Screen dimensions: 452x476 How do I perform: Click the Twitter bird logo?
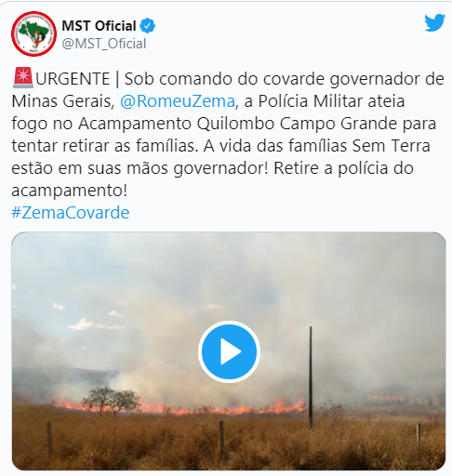point(435,22)
